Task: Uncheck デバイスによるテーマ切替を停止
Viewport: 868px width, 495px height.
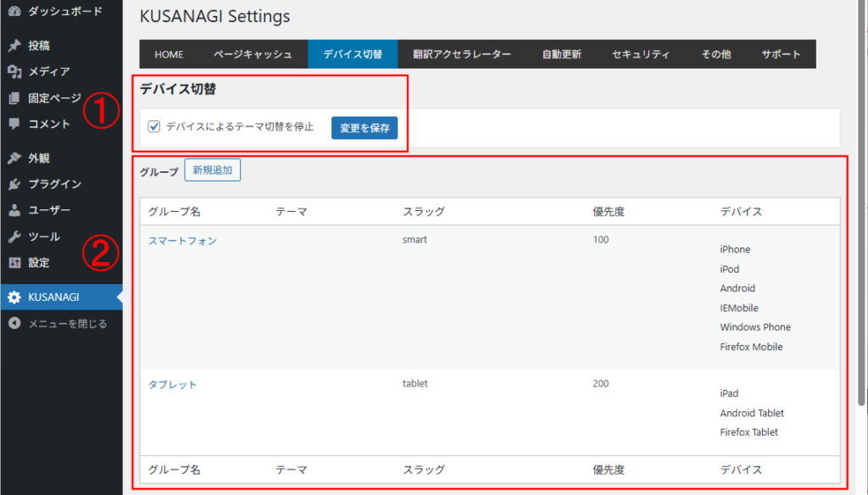Action: tap(154, 125)
